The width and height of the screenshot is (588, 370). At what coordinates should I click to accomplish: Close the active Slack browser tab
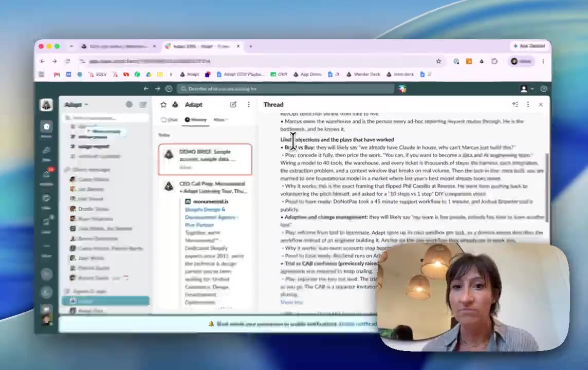[238, 46]
